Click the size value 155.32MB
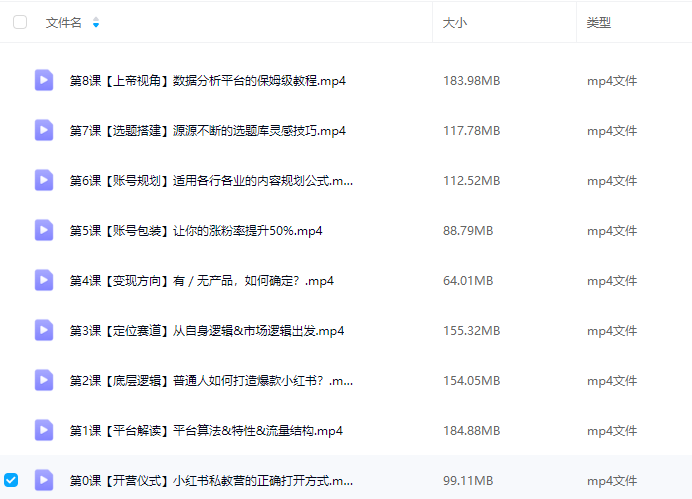The width and height of the screenshot is (692, 499). tap(471, 330)
